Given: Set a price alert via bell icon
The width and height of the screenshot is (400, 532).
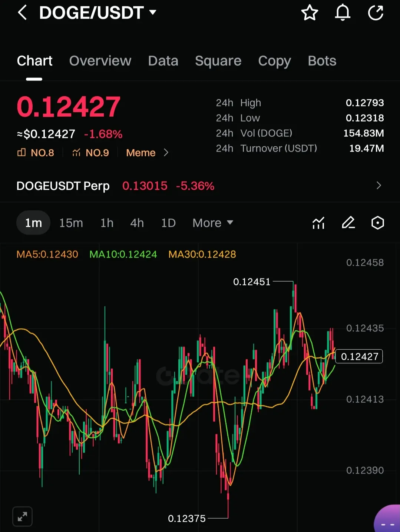Looking at the screenshot, I should tap(343, 13).
